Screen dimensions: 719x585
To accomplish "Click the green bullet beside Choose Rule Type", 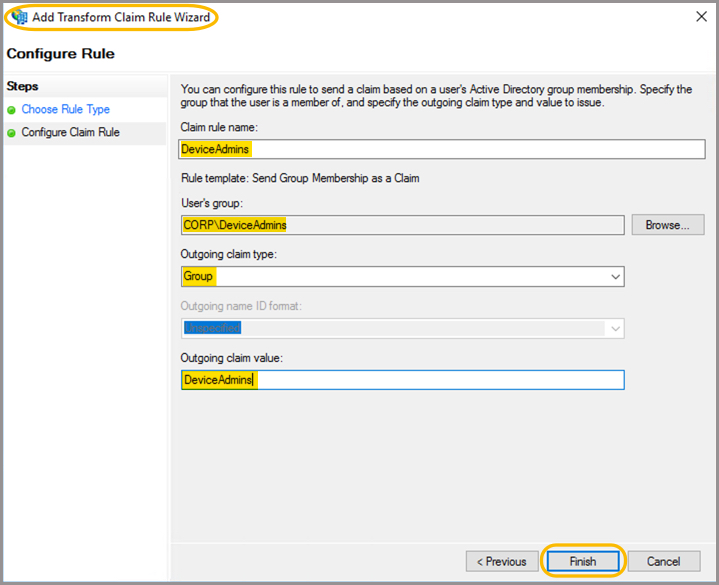I will coord(12,110).
